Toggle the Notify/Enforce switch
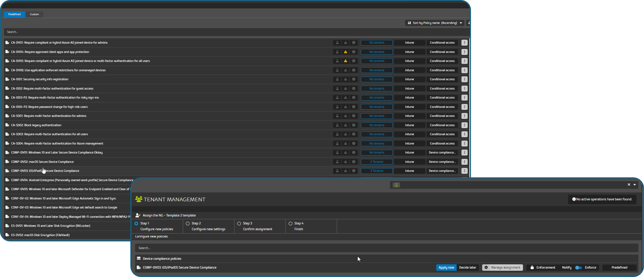Viewport: 644px width, 277px height. [x=578, y=268]
